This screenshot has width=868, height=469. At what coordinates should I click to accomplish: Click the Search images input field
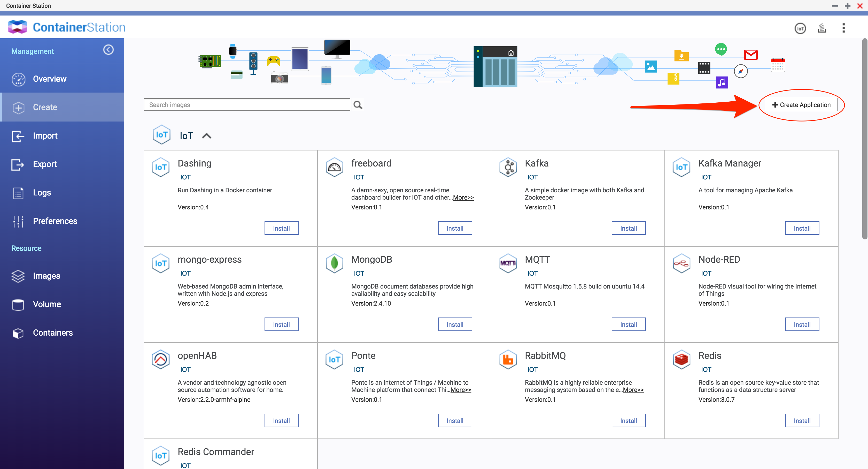(x=247, y=105)
